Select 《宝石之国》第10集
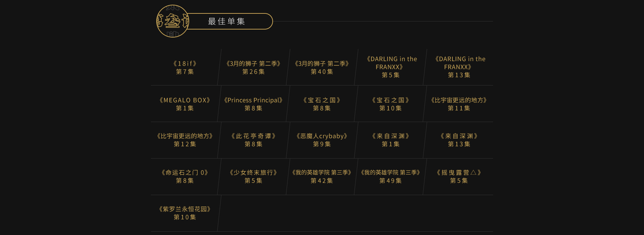 (390, 104)
